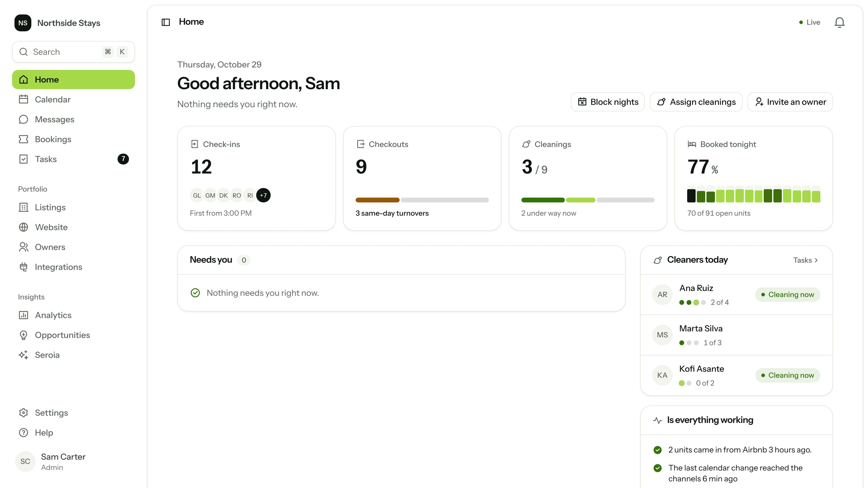Select Ana Ruiz cleaner row

(736, 295)
